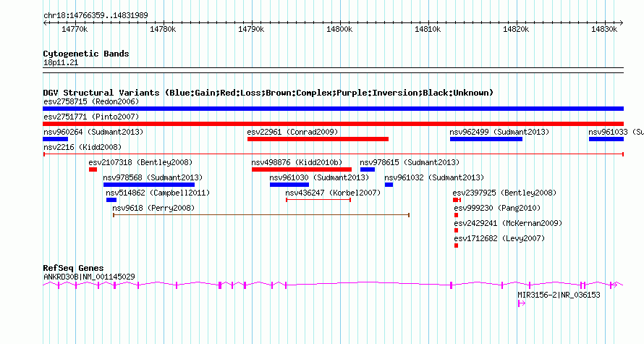Click the esv2751771 (Pinto2007) label

(91, 117)
